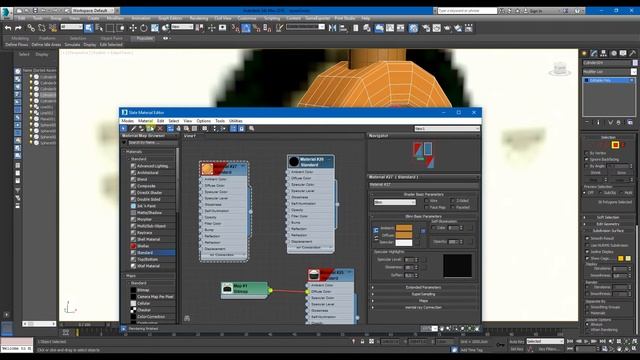Open the Workspace Default dropdown

(92, 10)
